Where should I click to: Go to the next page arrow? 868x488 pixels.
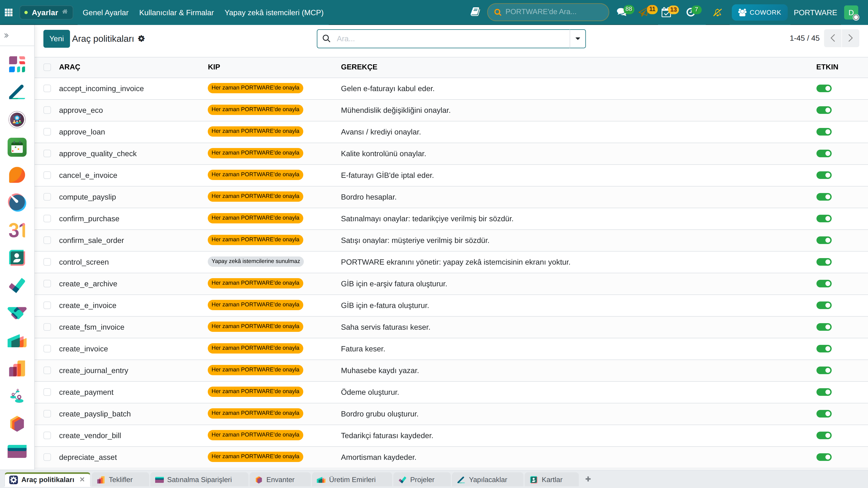pyautogui.click(x=850, y=38)
